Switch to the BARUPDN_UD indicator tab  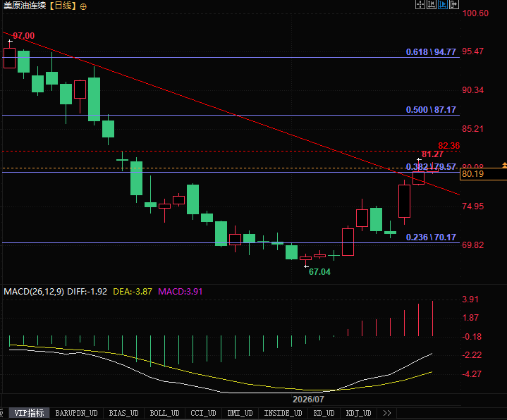tap(76, 413)
